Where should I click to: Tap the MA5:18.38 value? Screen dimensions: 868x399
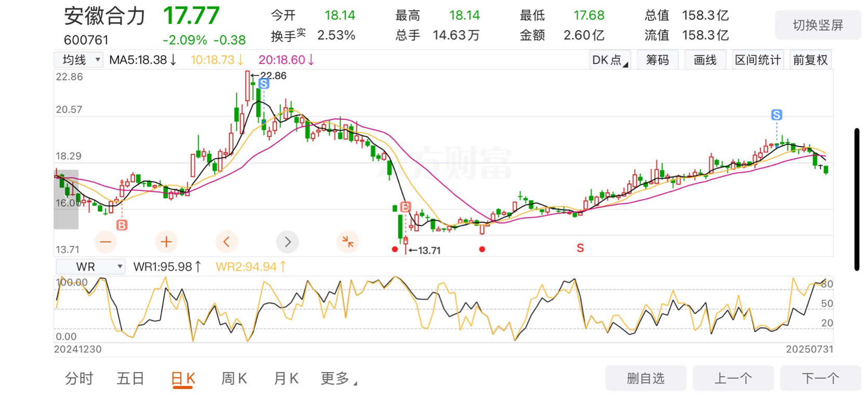point(143,60)
